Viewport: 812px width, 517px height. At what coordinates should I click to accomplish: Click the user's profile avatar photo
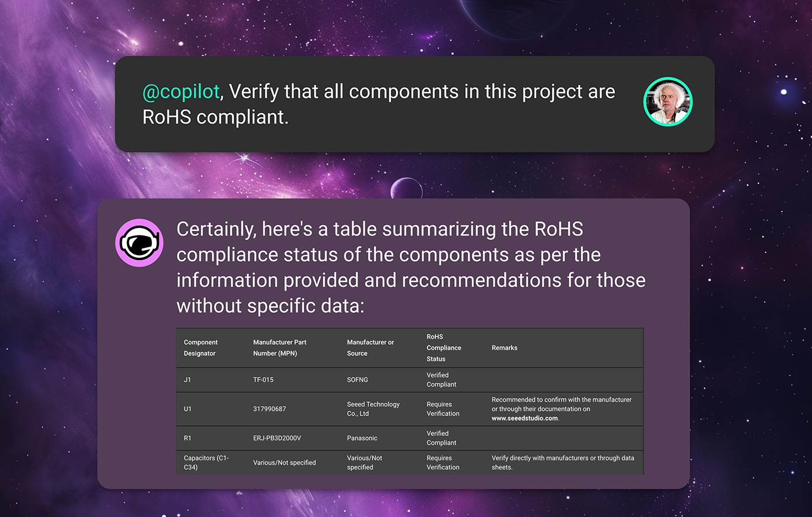pyautogui.click(x=668, y=102)
